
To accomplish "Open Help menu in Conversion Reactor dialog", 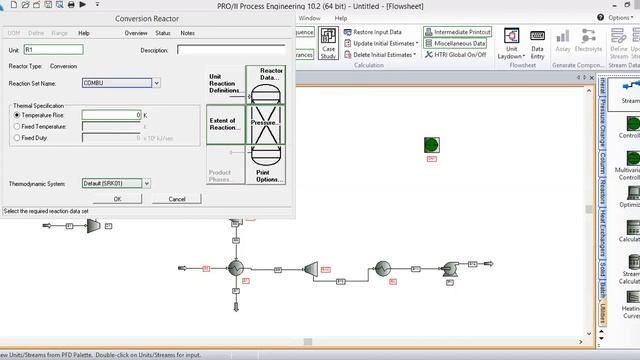I will click(84, 33).
